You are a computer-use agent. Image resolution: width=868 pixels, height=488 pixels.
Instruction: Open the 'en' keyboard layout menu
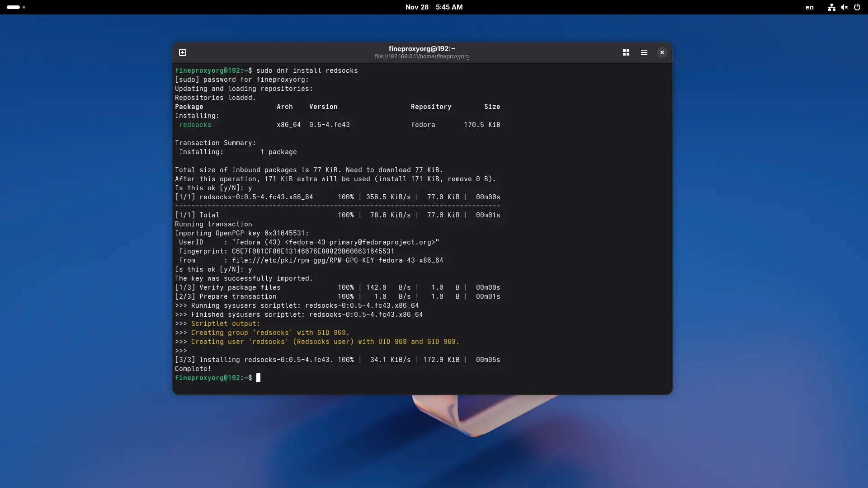810,7
